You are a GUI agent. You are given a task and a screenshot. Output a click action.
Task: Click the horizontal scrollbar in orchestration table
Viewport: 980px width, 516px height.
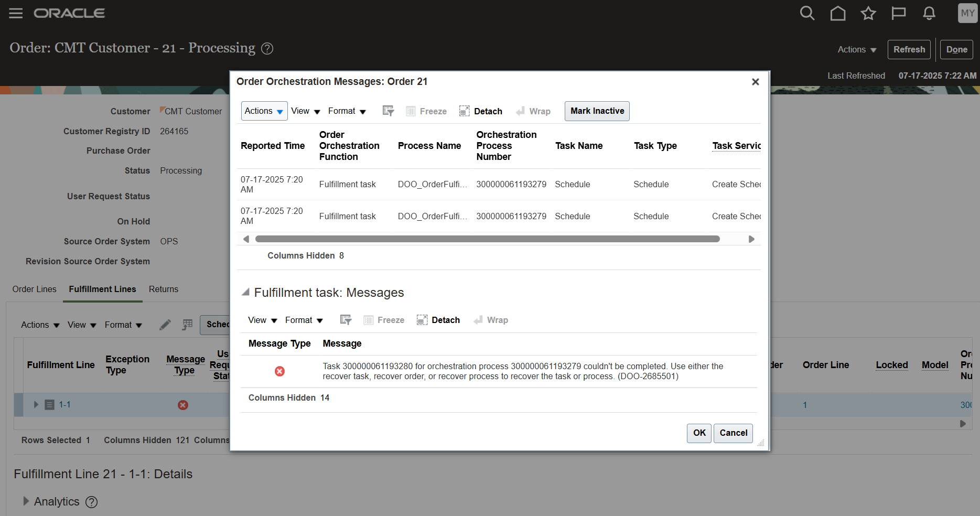(487, 239)
